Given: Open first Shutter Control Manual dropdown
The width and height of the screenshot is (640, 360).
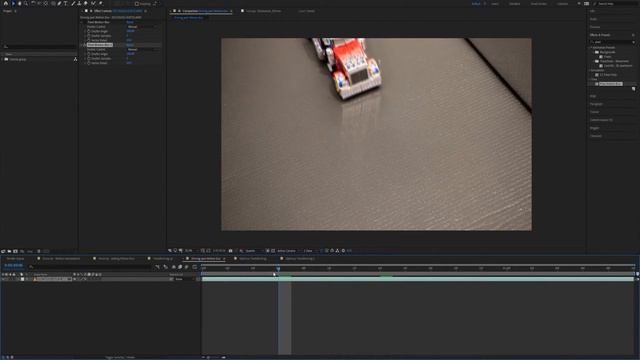Looking at the screenshot, I should (142, 27).
